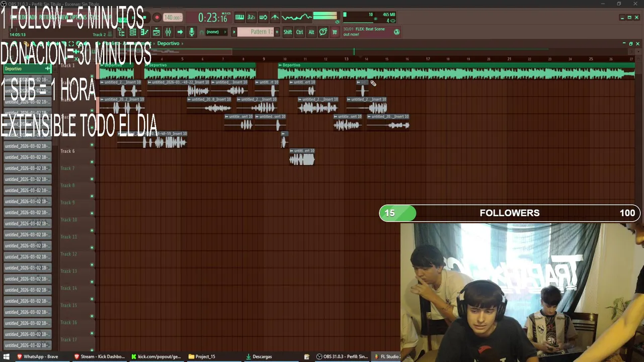The height and width of the screenshot is (362, 644).
Task: Open menu of third Deportivo clip at bar 9
Action: (x=280, y=65)
